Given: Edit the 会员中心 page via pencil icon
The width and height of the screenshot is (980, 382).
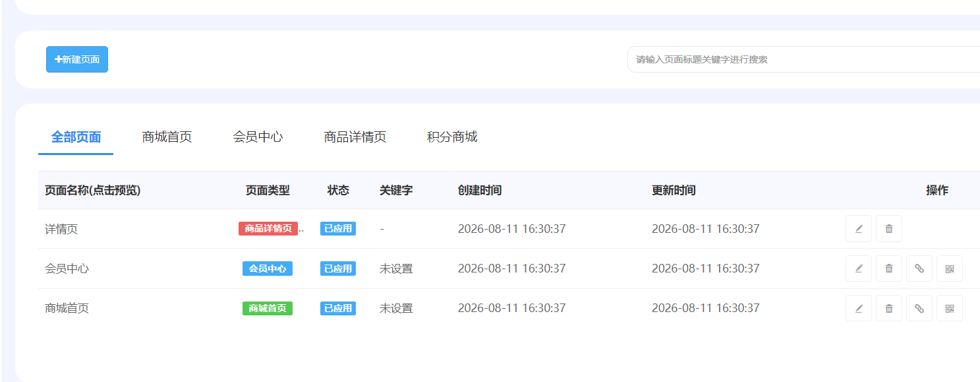Looking at the screenshot, I should pos(859,269).
